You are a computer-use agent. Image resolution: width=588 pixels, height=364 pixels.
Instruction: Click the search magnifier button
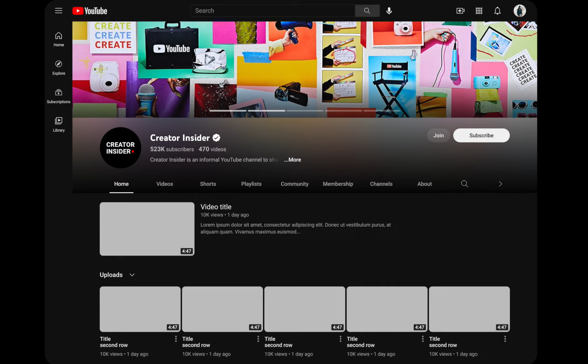(x=367, y=11)
